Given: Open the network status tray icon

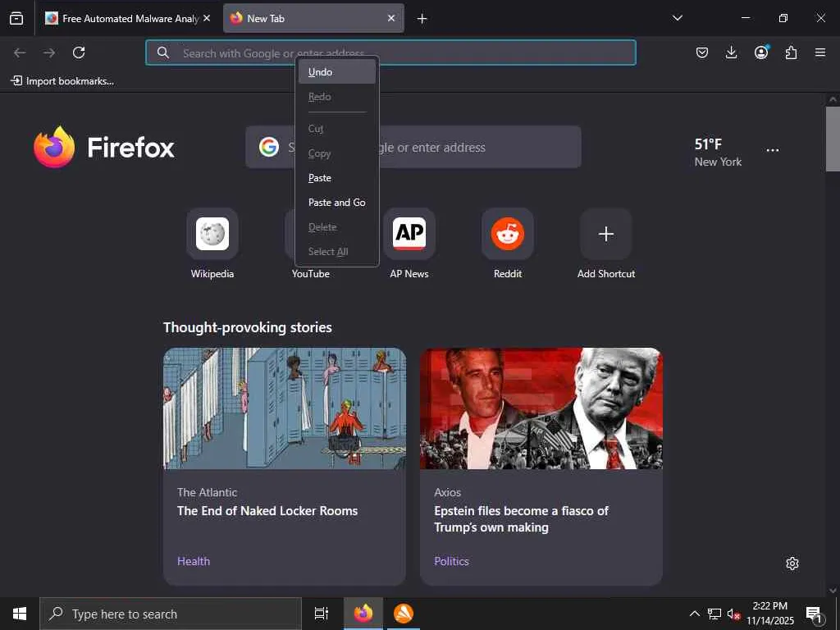Looking at the screenshot, I should point(714,614).
